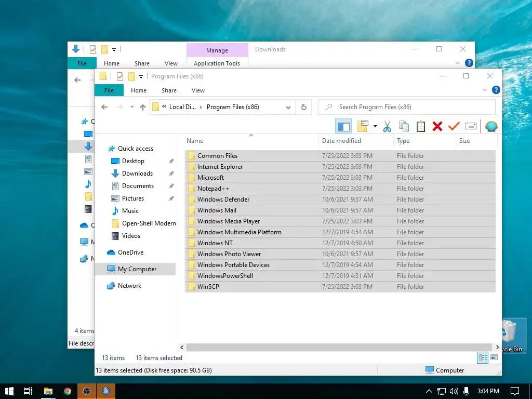The width and height of the screenshot is (532, 399).
Task: Expand Local Di... breadcrumb arrow
Action: 201,107
